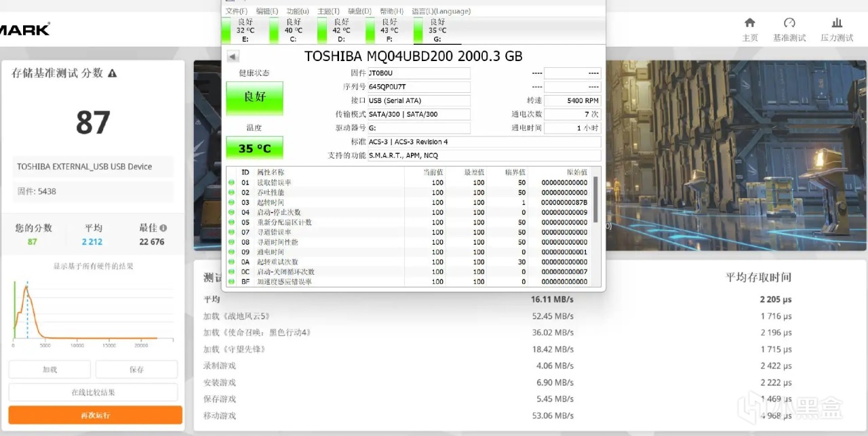This screenshot has width=868, height=436.
Task: Open the 语言(L)(Language) menu
Action: 441,12
